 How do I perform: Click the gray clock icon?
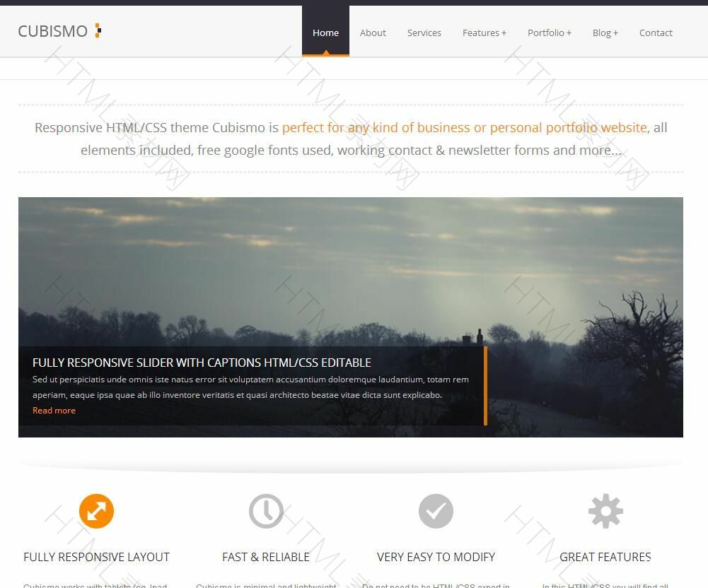coord(266,511)
